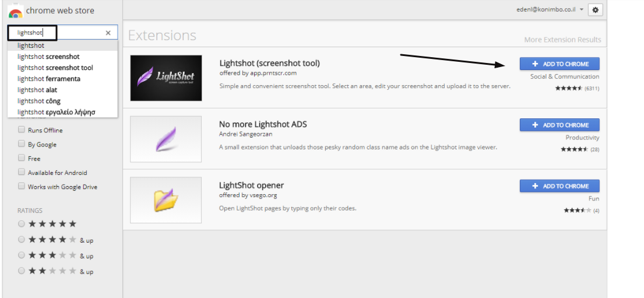Add LightShot opener to Chrome
Screen dimensions: 644x298
click(x=559, y=186)
